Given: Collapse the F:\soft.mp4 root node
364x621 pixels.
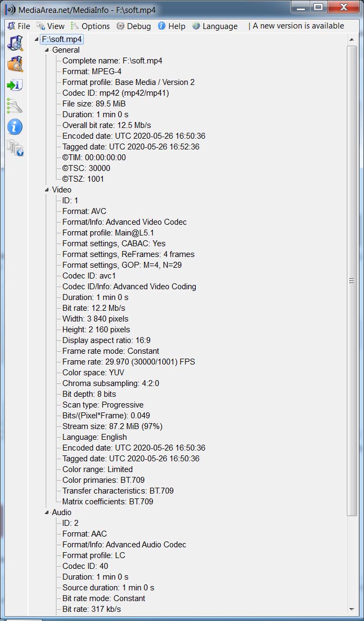Looking at the screenshot, I should (37, 39).
